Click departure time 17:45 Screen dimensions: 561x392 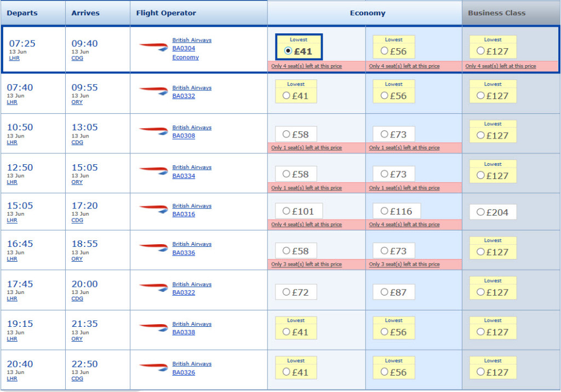tap(20, 284)
